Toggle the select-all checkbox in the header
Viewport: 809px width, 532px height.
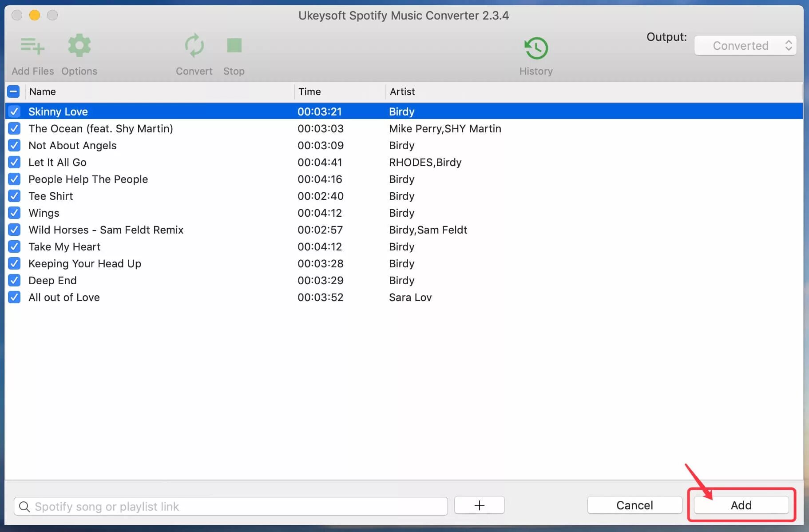tap(13, 91)
